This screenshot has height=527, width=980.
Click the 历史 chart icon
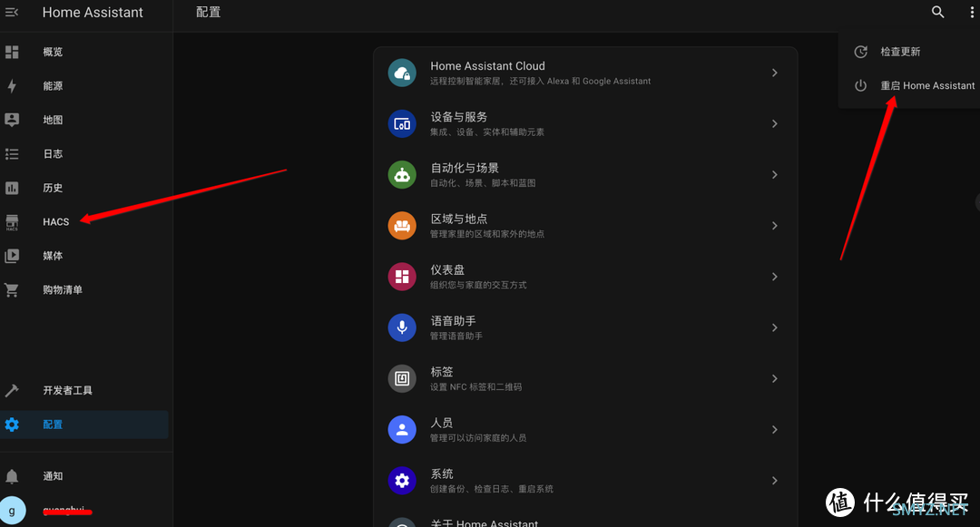[x=12, y=188]
